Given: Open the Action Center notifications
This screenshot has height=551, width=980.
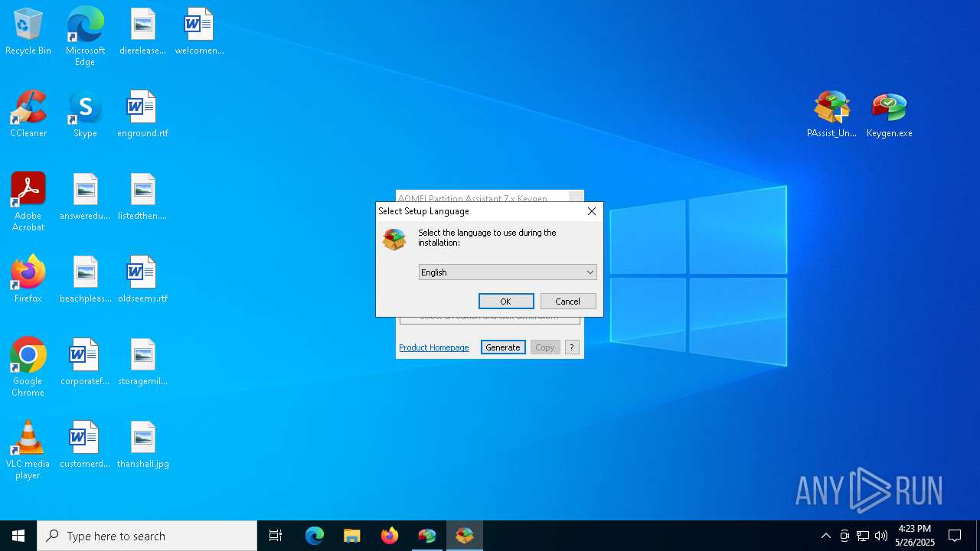Looking at the screenshot, I should tap(955, 536).
